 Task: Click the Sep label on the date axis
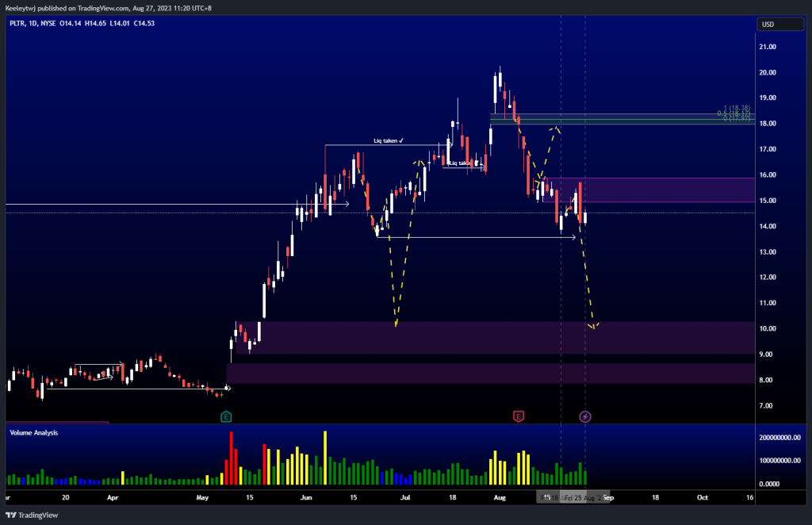click(x=607, y=497)
